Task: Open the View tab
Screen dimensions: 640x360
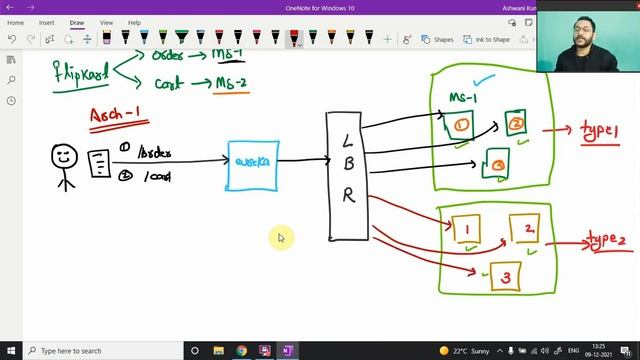Action: coord(107,23)
